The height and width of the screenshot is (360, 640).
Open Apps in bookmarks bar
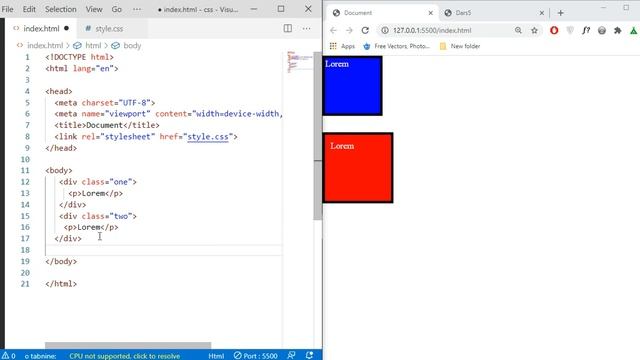click(342, 46)
